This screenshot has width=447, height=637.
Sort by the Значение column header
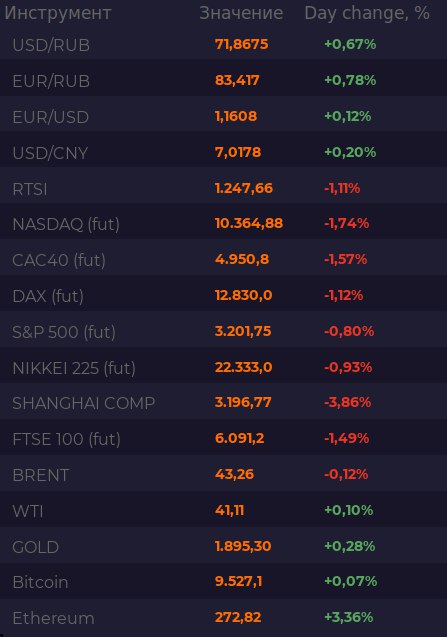(x=241, y=13)
